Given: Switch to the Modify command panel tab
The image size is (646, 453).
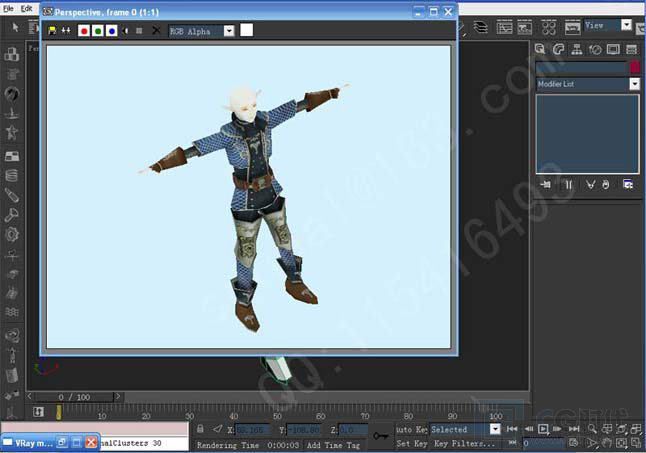Looking at the screenshot, I should click(558, 49).
